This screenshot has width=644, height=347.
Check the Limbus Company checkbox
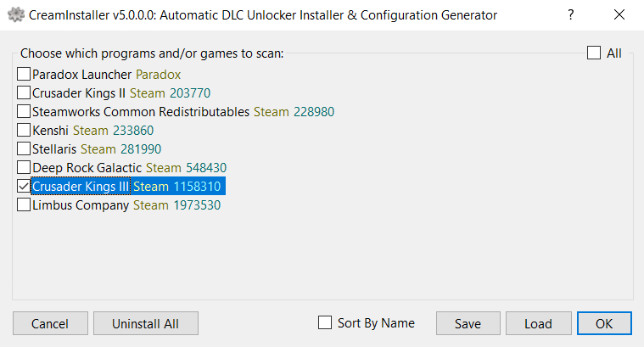(x=24, y=205)
